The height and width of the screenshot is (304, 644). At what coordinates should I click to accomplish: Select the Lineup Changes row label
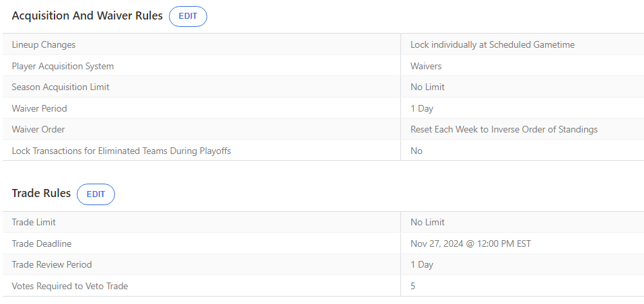pyautogui.click(x=44, y=44)
